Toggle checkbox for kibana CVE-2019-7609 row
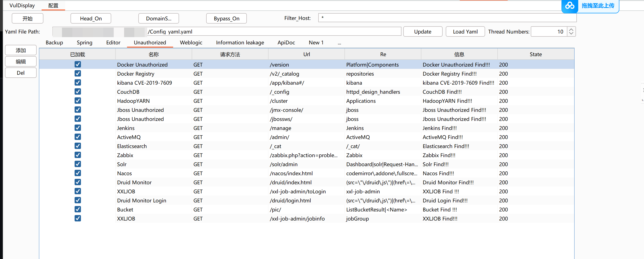644x259 pixels. tap(78, 82)
